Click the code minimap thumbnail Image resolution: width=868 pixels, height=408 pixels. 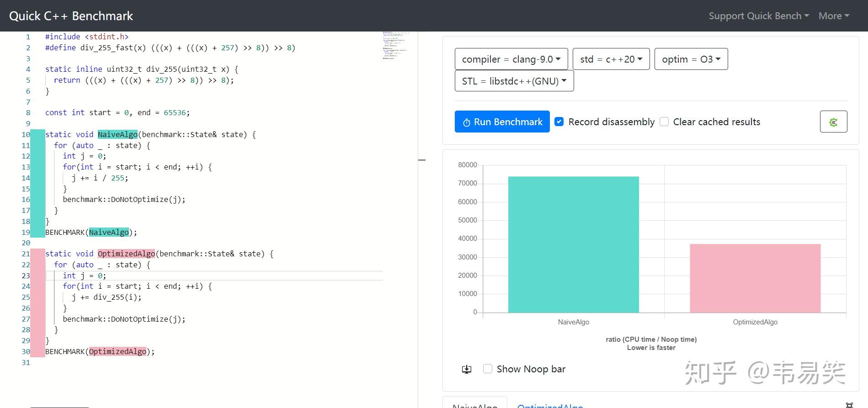395,46
